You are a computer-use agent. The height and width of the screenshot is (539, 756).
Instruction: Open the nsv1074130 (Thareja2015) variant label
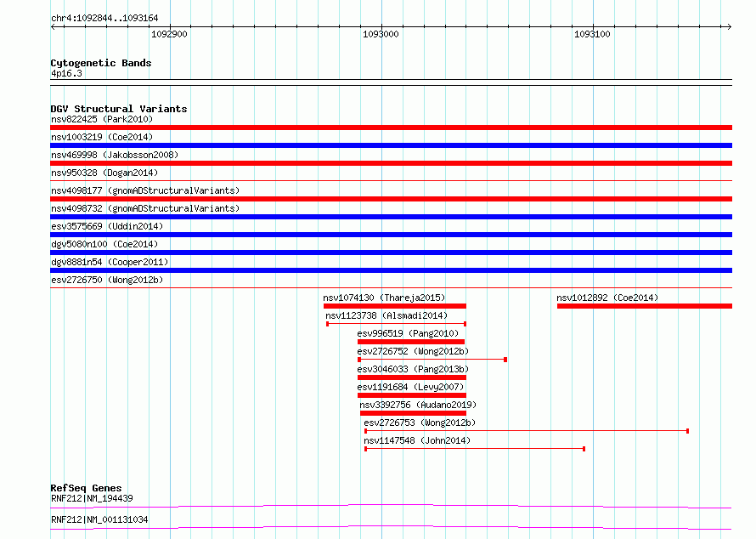384,298
